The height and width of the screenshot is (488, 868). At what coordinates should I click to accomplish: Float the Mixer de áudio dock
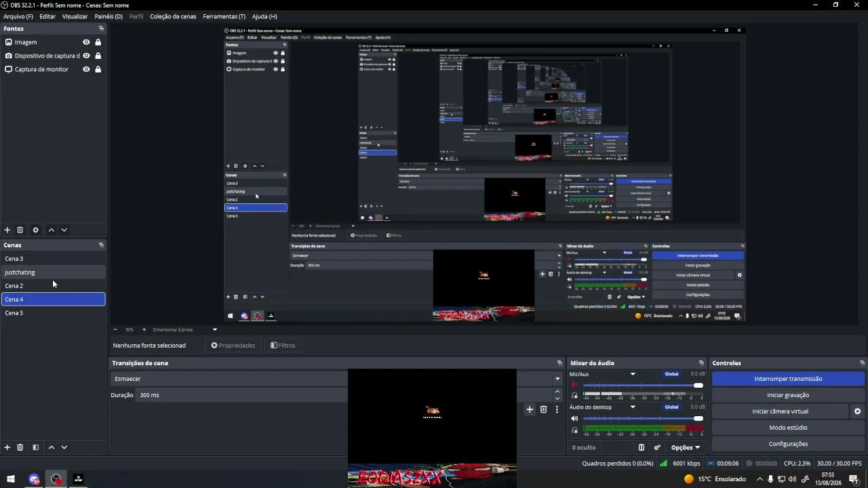click(x=701, y=363)
